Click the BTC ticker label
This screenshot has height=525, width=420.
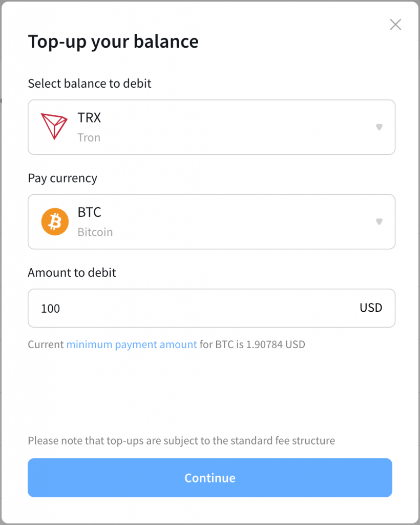tap(90, 212)
